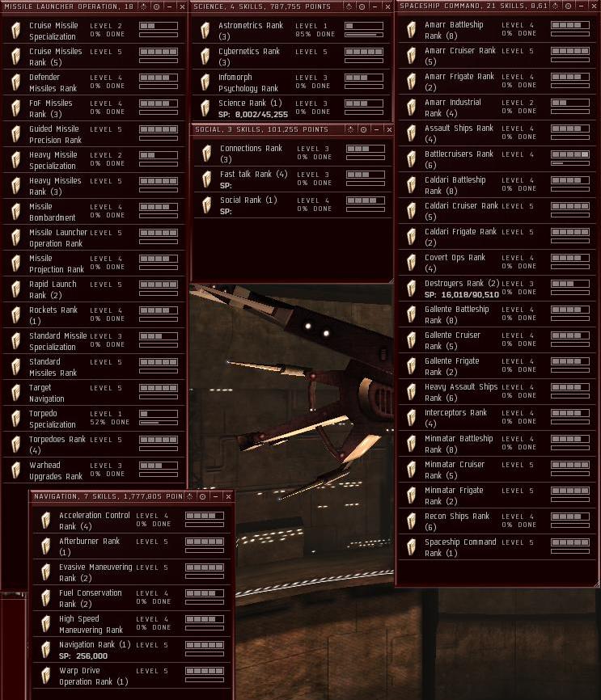601x700 pixels.
Task: Select the Science title bar
Action: (x=292, y=6)
